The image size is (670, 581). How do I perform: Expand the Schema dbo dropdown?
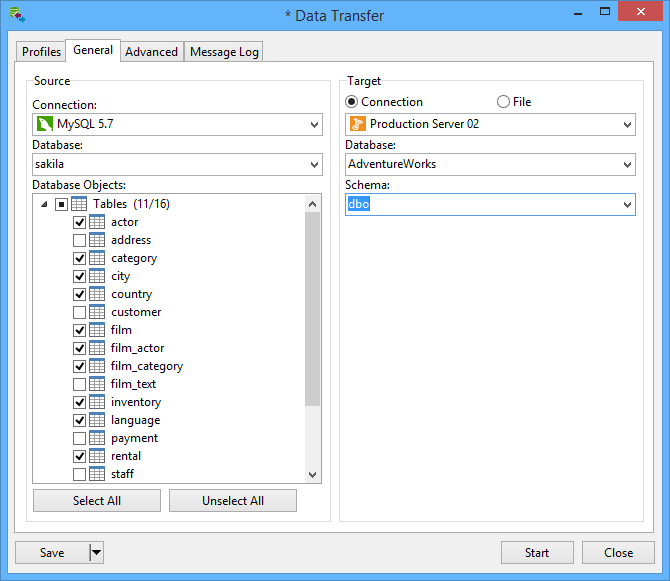point(627,204)
